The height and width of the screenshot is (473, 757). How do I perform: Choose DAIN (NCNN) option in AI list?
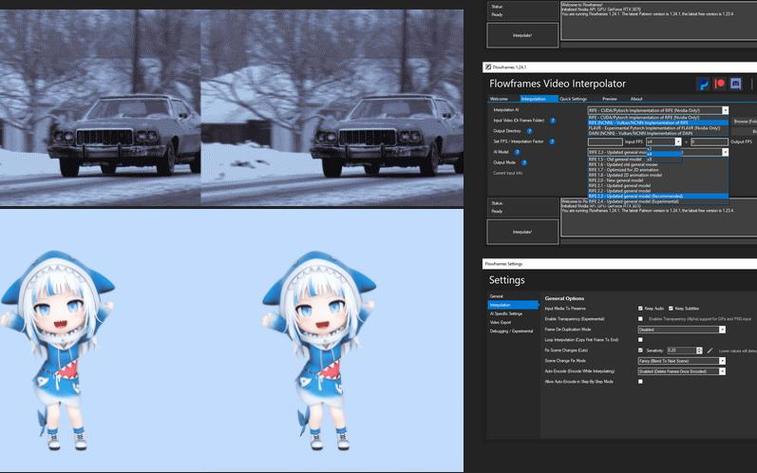(658, 133)
